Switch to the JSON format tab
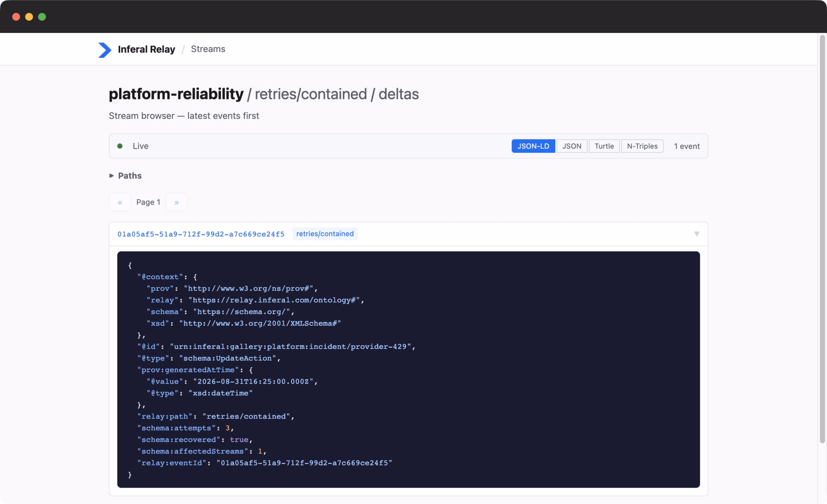This screenshot has height=504, width=827. [x=572, y=146]
